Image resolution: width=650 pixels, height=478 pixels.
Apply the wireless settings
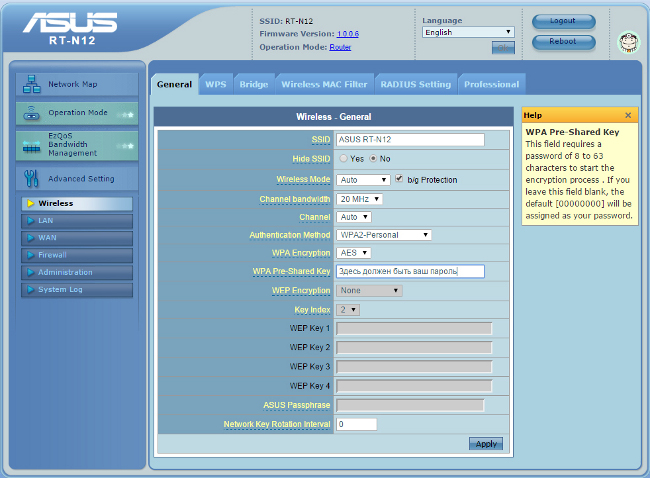[x=486, y=444]
